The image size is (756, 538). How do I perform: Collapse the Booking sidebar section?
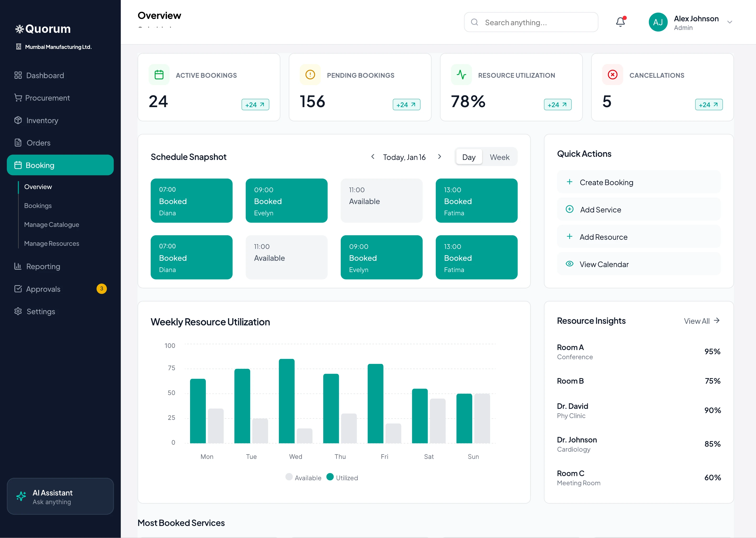point(60,165)
